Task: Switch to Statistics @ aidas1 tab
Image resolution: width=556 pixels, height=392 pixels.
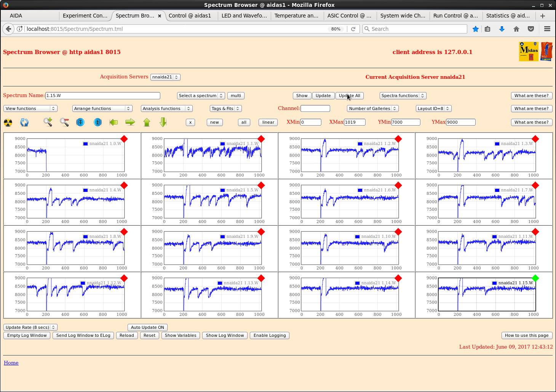Action: click(x=508, y=16)
